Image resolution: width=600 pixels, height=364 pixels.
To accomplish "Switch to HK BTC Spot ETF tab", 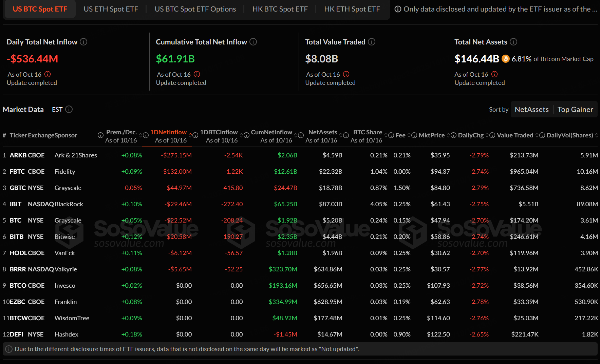I will [280, 9].
